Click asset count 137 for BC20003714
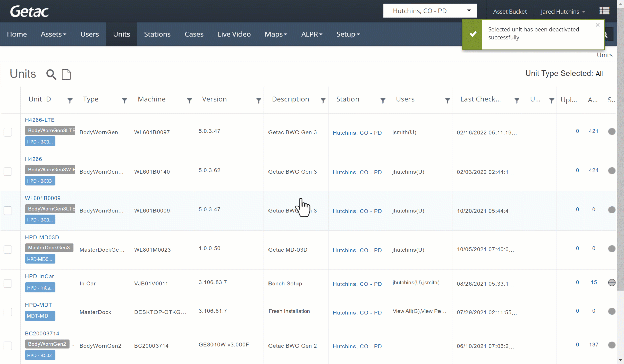The height and width of the screenshot is (364, 624). 594,345
